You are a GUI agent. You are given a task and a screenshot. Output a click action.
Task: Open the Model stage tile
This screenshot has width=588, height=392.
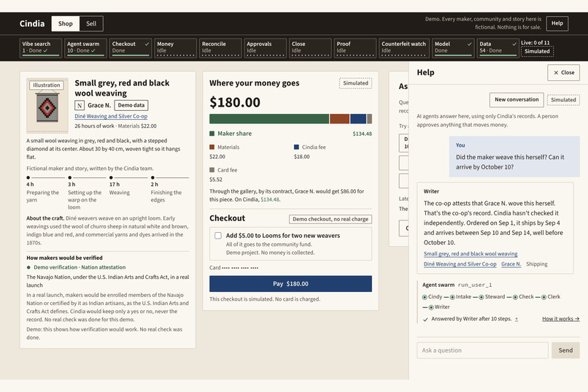pyautogui.click(x=453, y=47)
